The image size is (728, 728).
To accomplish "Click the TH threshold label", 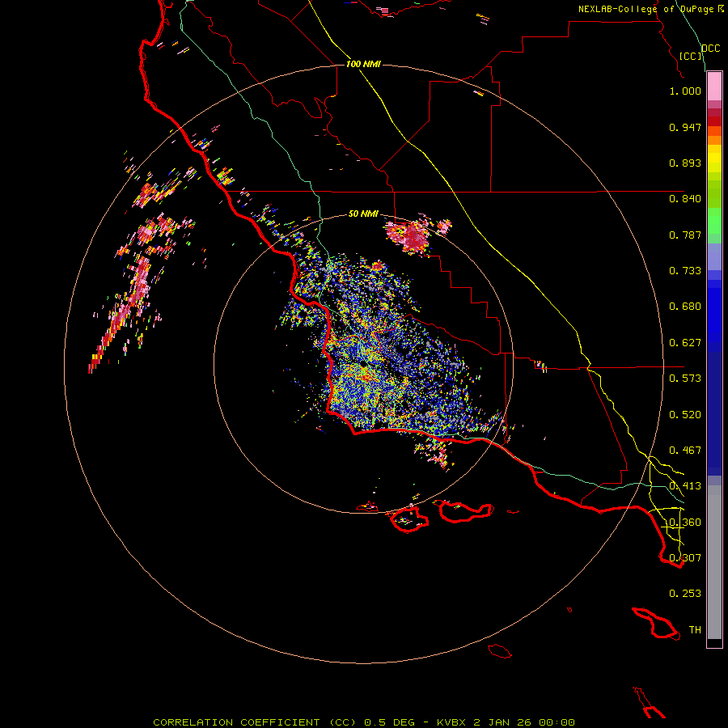I will tap(695, 630).
